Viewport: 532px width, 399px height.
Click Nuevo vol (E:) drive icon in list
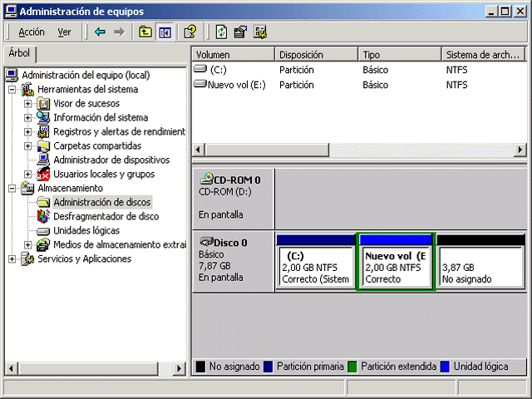(x=200, y=84)
